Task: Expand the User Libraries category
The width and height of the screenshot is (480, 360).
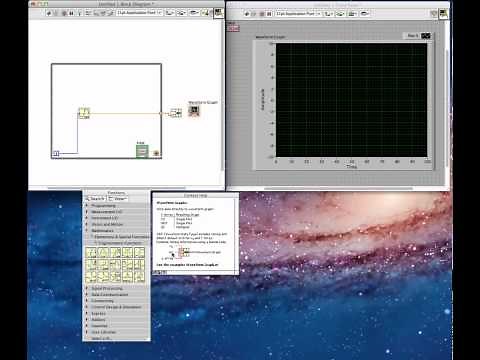Action: point(116,332)
